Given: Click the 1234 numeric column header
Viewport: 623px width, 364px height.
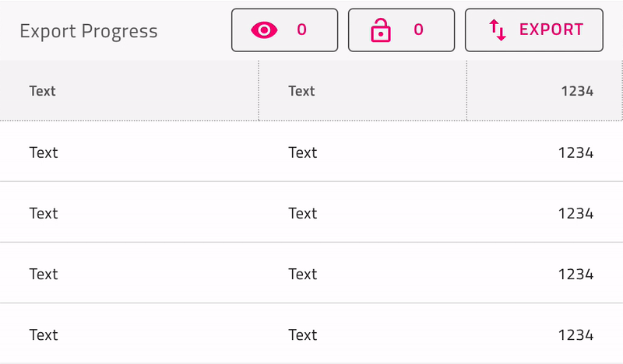Looking at the screenshot, I should click(x=577, y=91).
